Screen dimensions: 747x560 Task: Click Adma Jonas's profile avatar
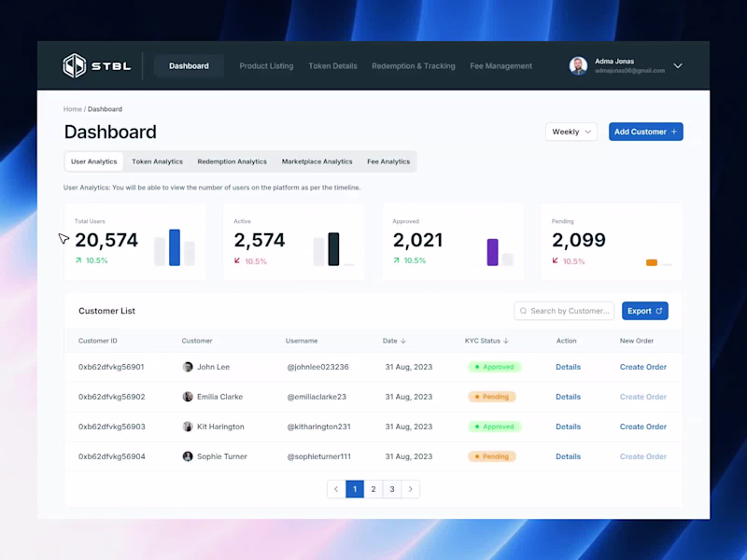click(576, 65)
